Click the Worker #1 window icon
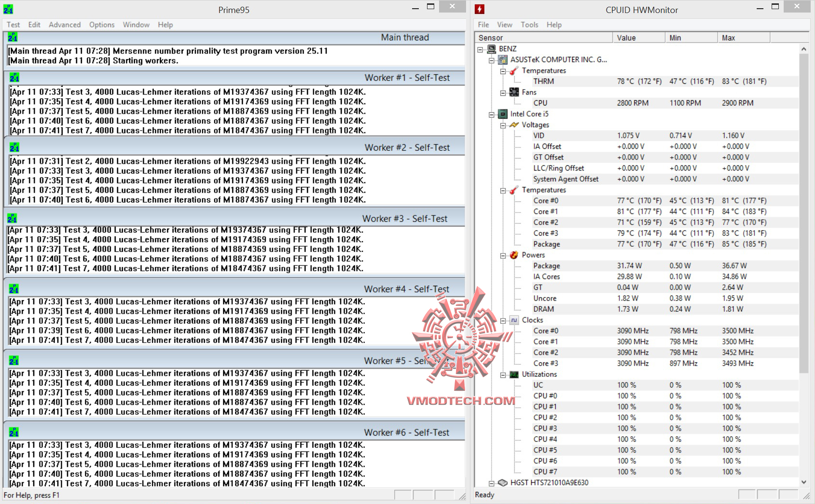The height and width of the screenshot is (504, 815). point(14,78)
